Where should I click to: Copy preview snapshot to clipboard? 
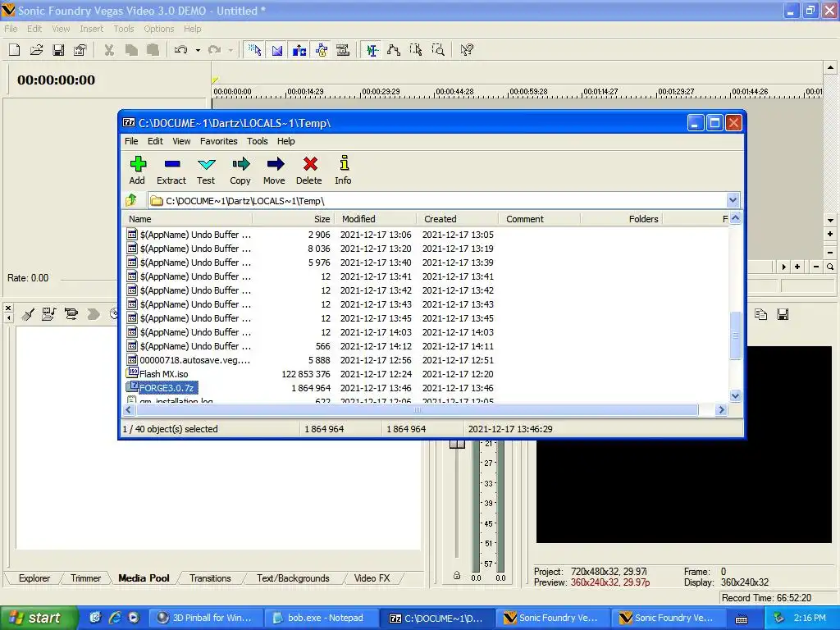(760, 314)
